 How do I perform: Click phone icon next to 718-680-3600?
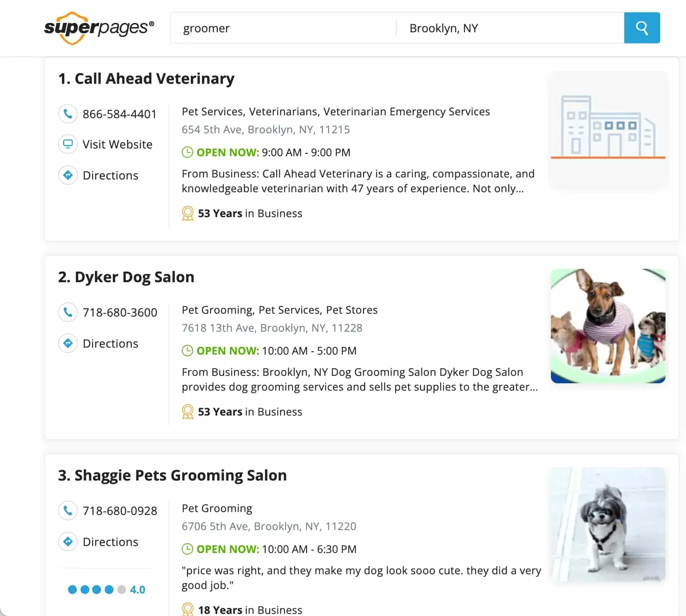point(68,312)
